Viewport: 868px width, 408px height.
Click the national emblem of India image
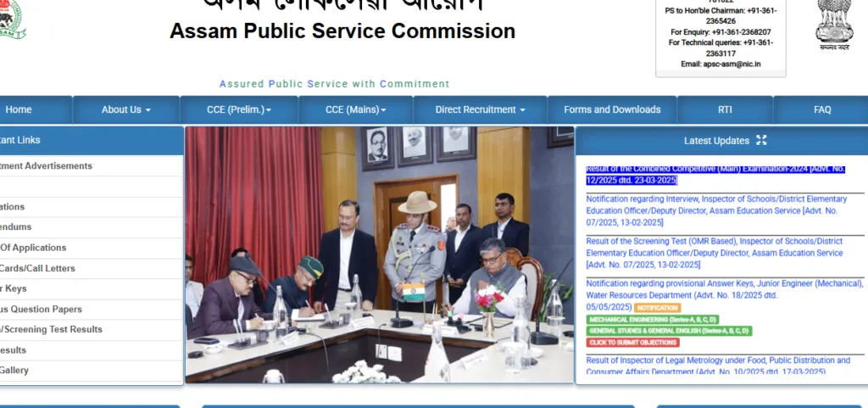(x=834, y=25)
